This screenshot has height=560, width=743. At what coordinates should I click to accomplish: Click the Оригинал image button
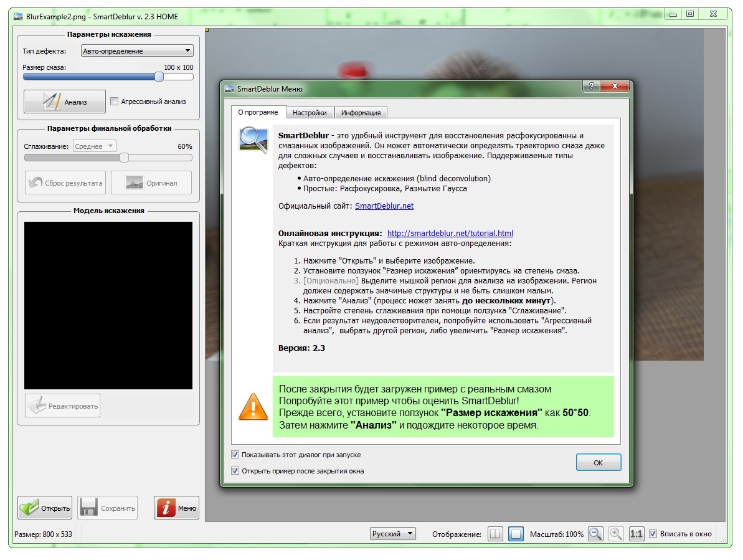151,183
